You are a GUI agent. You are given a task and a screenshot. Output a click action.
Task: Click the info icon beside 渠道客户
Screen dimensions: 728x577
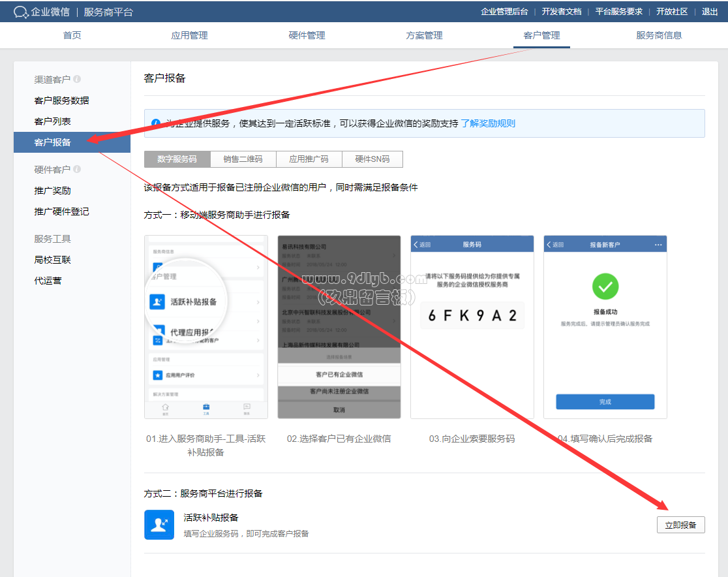(77, 79)
